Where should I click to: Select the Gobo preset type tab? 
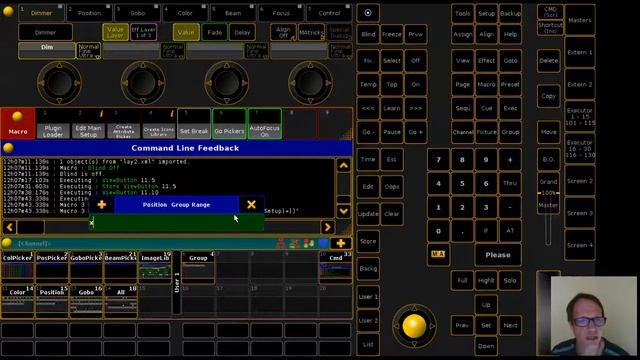tap(138, 13)
